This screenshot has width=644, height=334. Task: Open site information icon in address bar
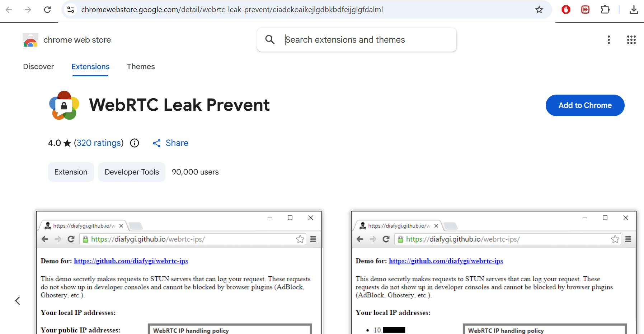71,10
